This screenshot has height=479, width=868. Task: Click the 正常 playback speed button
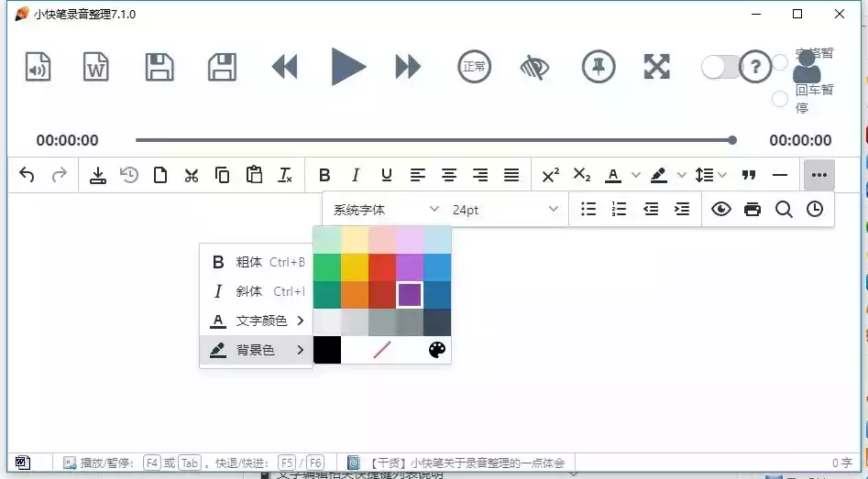tap(475, 67)
